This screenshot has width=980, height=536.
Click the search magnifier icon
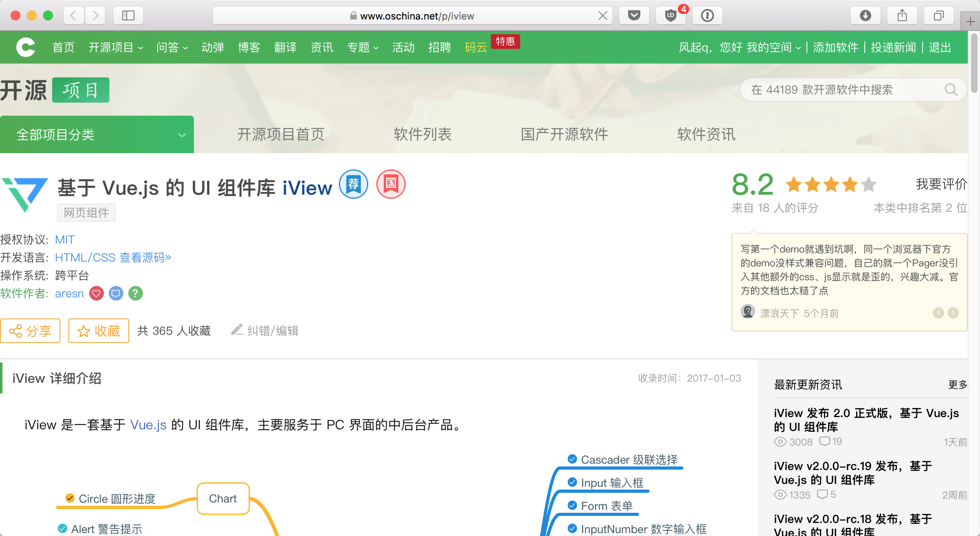[x=951, y=90]
